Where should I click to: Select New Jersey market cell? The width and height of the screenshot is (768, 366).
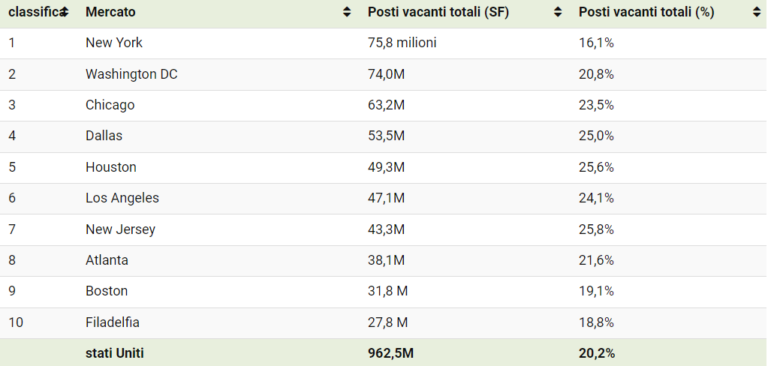pos(120,229)
